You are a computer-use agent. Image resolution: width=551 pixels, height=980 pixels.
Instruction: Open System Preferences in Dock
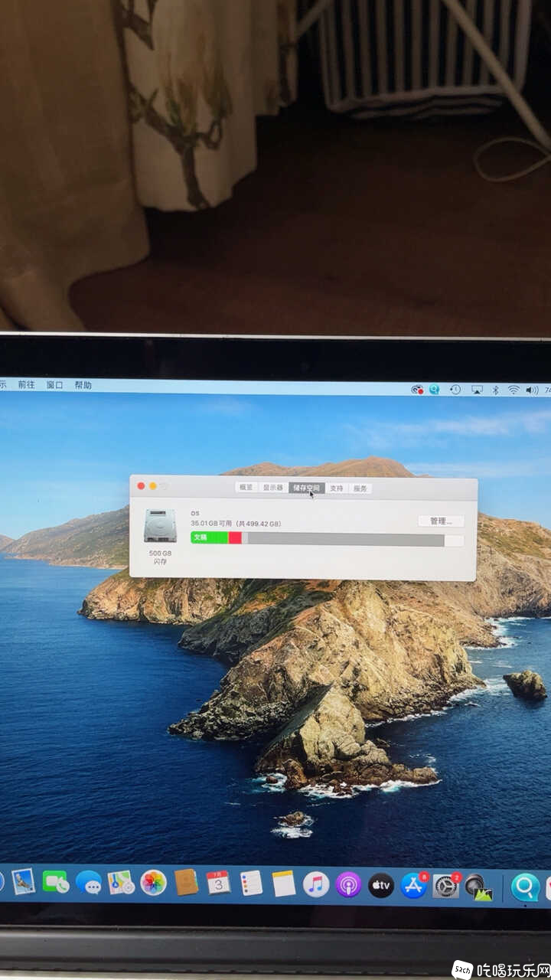(446, 887)
